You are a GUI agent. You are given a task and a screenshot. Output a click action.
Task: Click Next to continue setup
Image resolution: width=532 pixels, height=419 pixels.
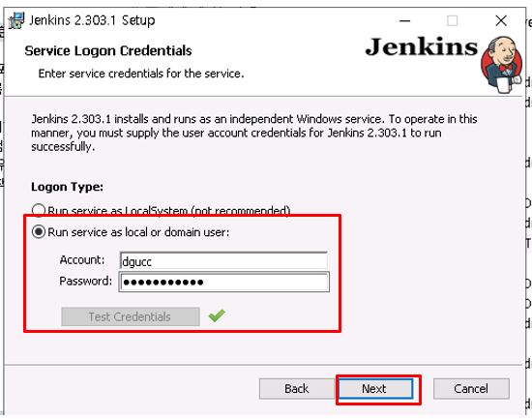pos(375,388)
